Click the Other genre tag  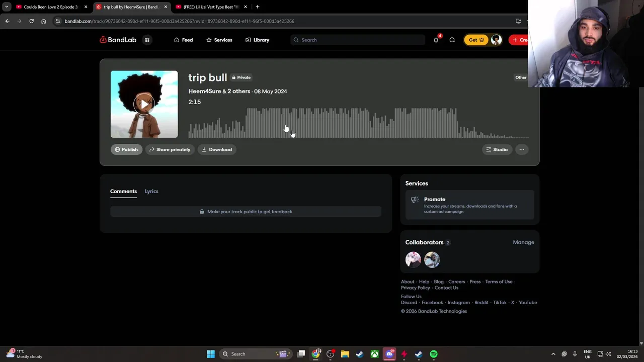tap(521, 77)
